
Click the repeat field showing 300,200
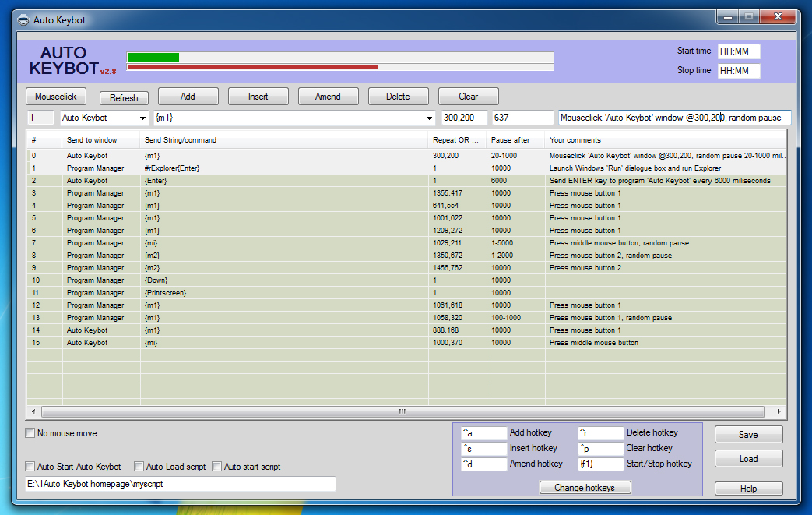[464, 118]
